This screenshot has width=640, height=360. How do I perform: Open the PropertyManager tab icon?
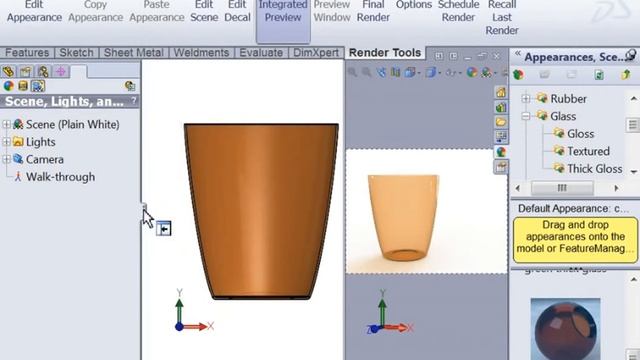coord(26,71)
